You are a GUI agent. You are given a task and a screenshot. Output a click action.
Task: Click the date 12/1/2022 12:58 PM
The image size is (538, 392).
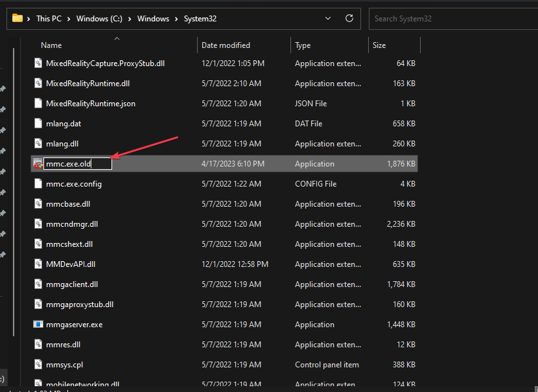pos(235,264)
